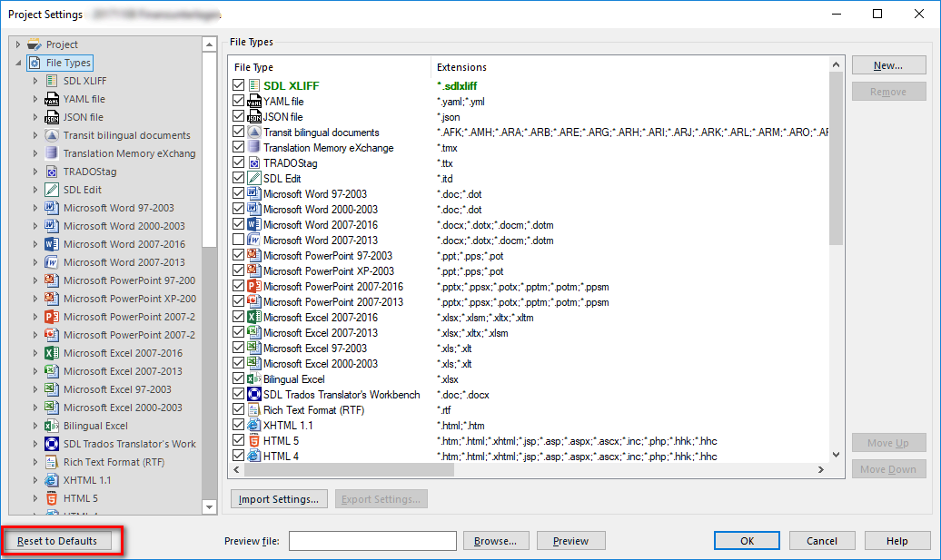
Task: Click the Preview button
Action: tap(570, 541)
